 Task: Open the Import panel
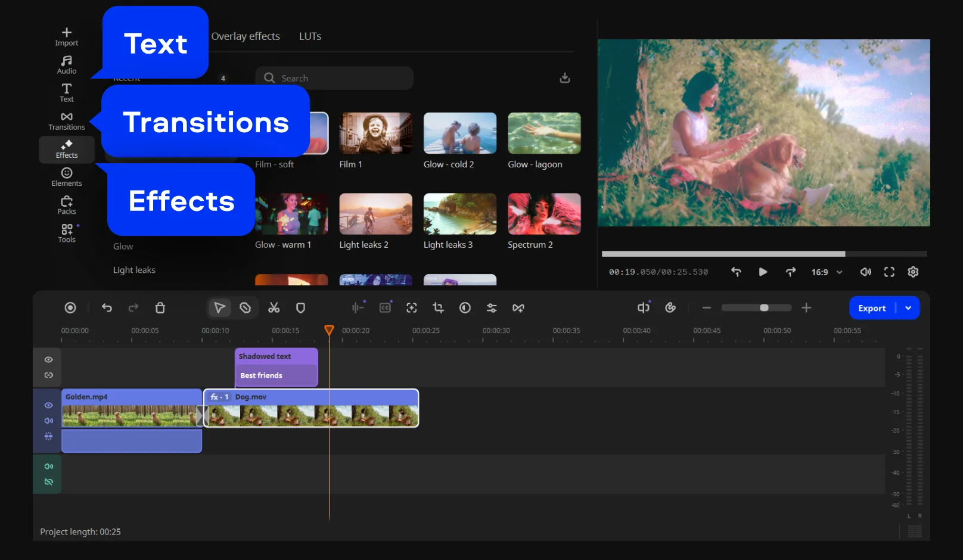pyautogui.click(x=66, y=36)
